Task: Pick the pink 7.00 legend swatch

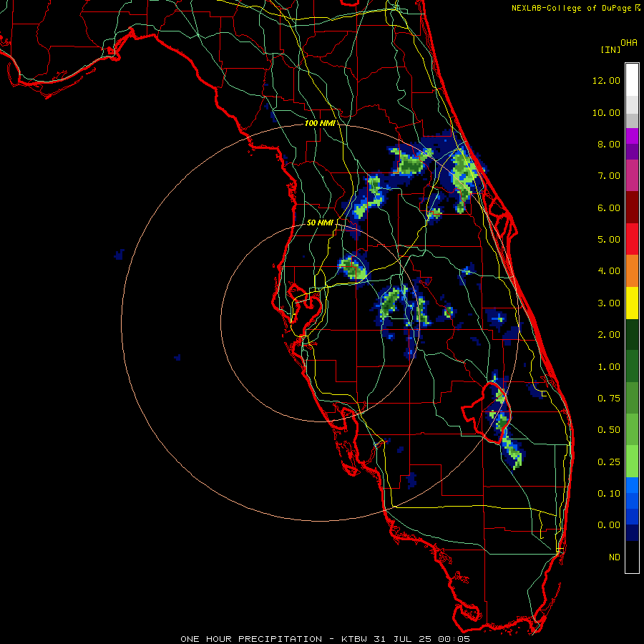Action: pyautogui.click(x=632, y=175)
